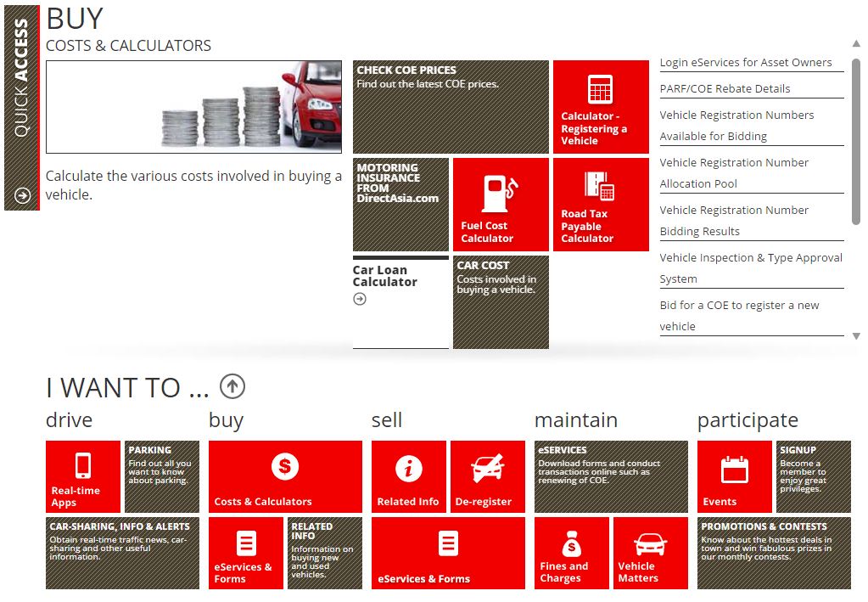Open Login eServices for Asset Owners link
The image size is (868, 602).
point(746,63)
